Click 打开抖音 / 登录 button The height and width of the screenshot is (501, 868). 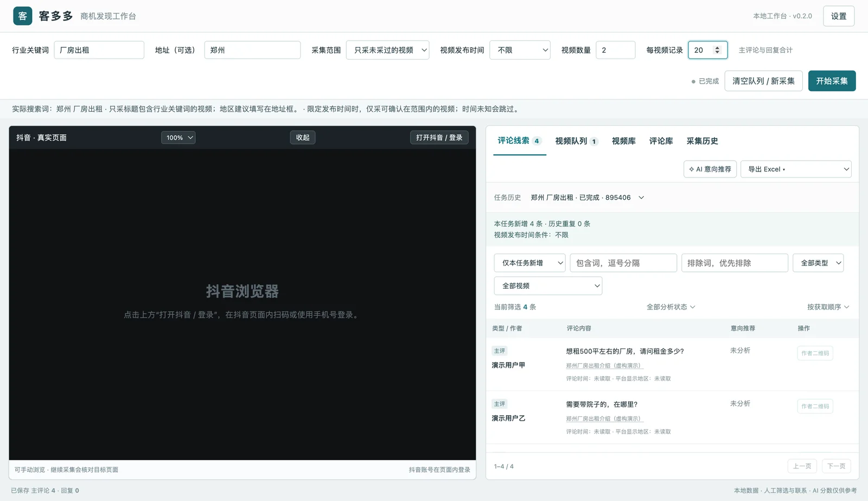[x=439, y=138]
